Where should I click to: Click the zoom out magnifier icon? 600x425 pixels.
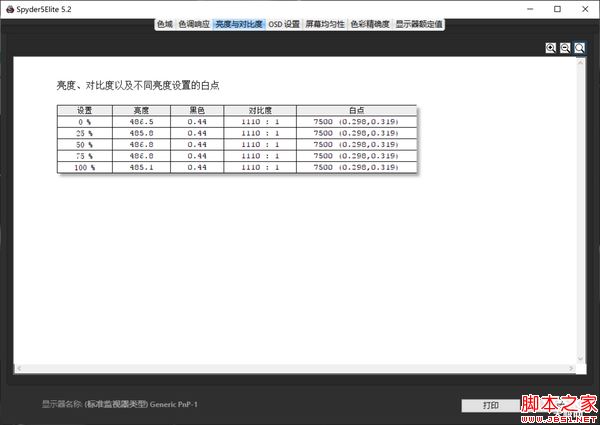pyautogui.click(x=565, y=48)
